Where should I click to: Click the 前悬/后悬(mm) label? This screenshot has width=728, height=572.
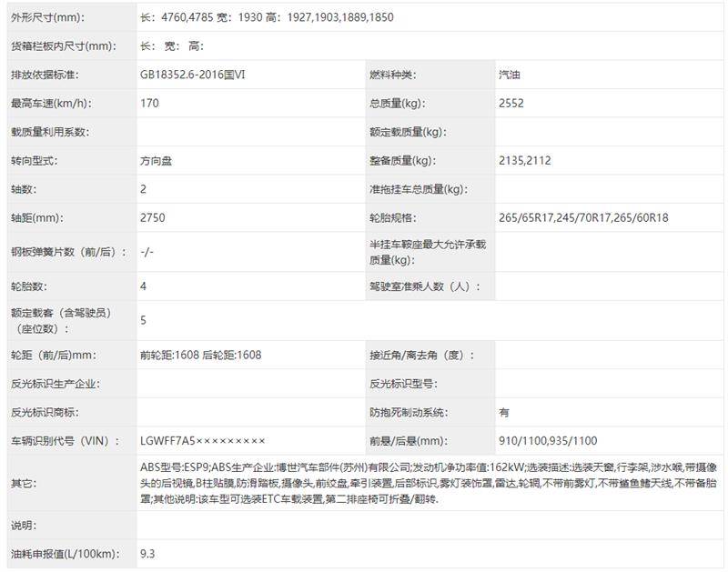tap(409, 441)
